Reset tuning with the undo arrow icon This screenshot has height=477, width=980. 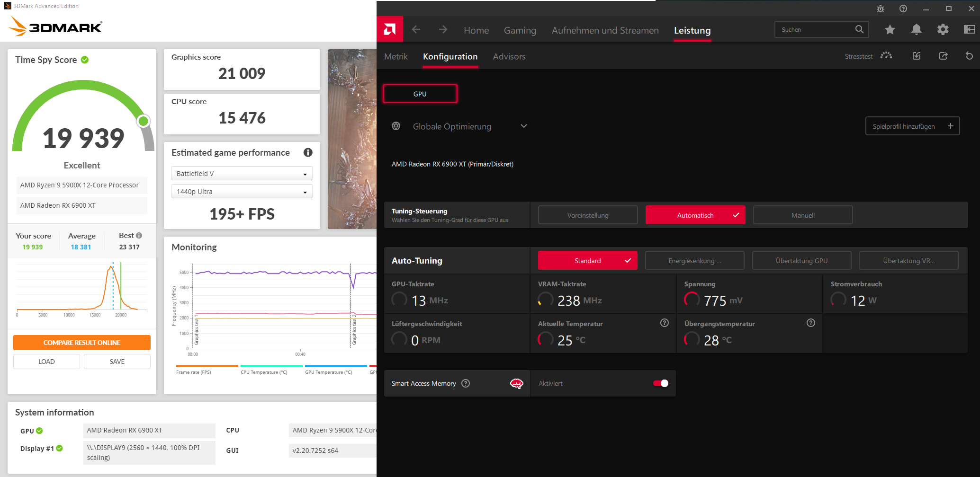[x=969, y=56]
